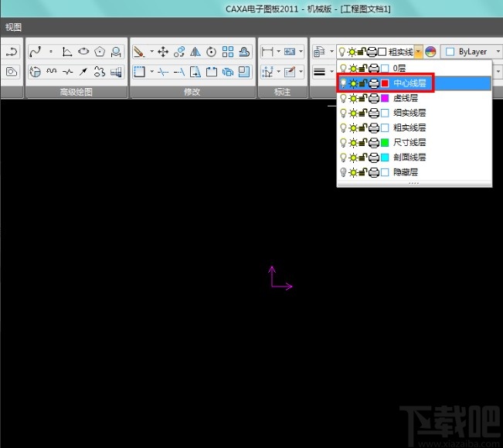Click the lineweight lines icon
Screen dimensions: 503x448
[320, 71]
